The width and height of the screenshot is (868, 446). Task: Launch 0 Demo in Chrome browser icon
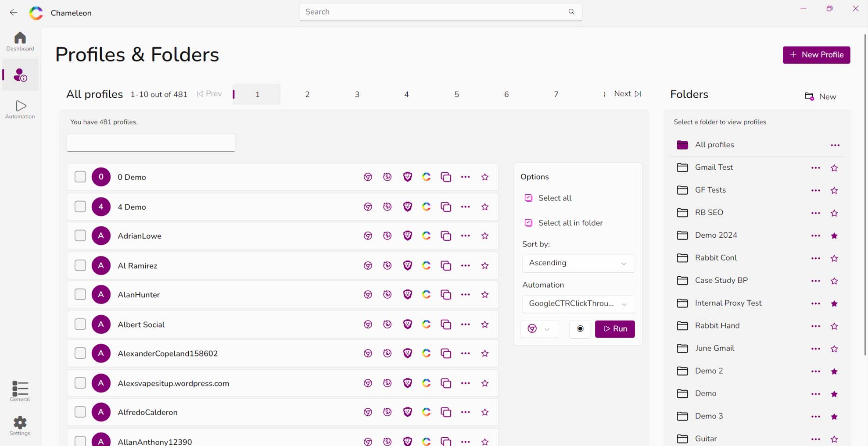click(x=368, y=177)
